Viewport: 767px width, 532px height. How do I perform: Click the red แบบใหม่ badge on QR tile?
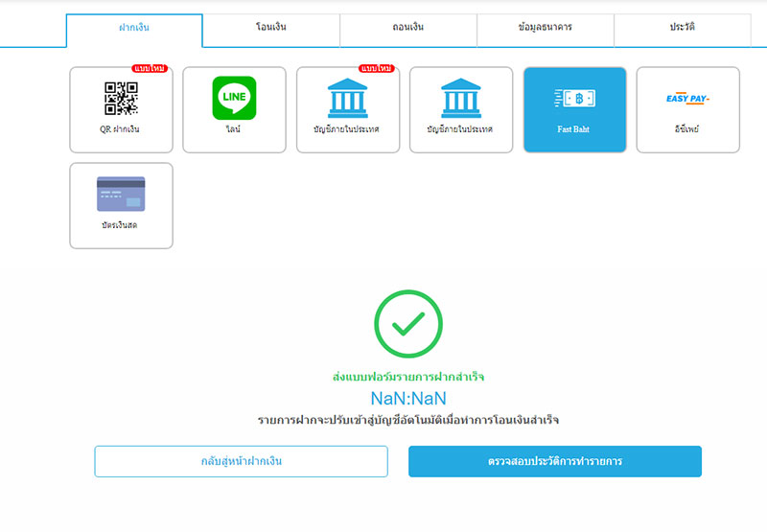[151, 68]
